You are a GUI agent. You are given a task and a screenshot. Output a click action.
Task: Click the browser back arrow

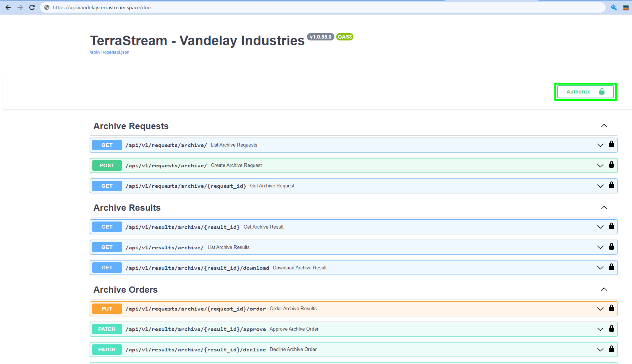click(x=8, y=7)
